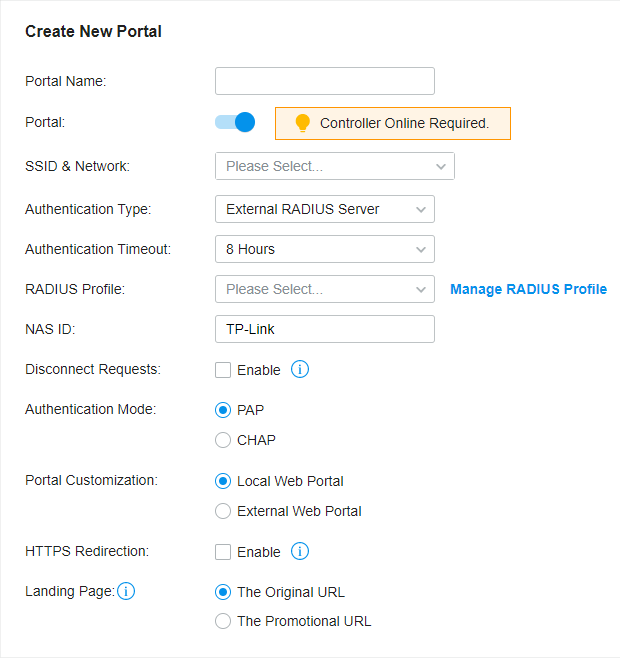Select the PAP authentication mode

223,410
